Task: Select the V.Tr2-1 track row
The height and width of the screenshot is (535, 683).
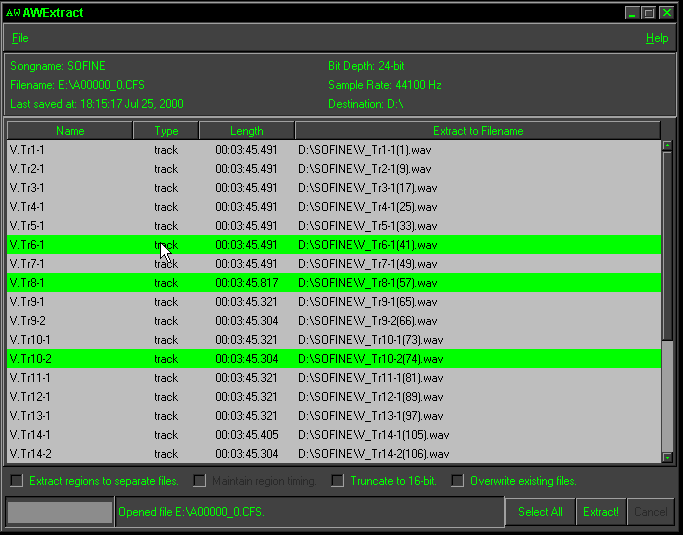Action: point(334,169)
